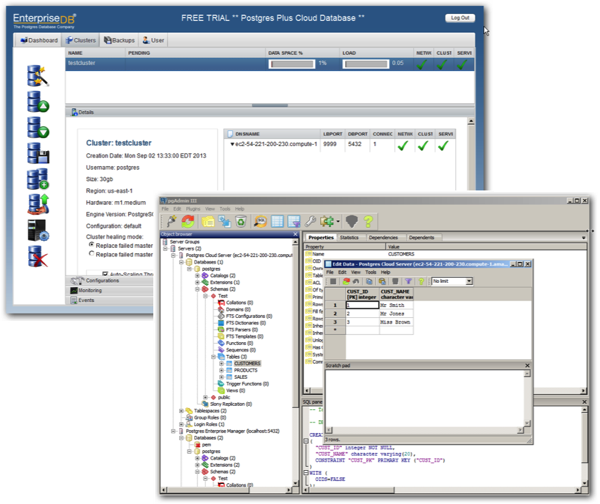Click the refresh icon in Edit Data toolbar

coord(346,281)
